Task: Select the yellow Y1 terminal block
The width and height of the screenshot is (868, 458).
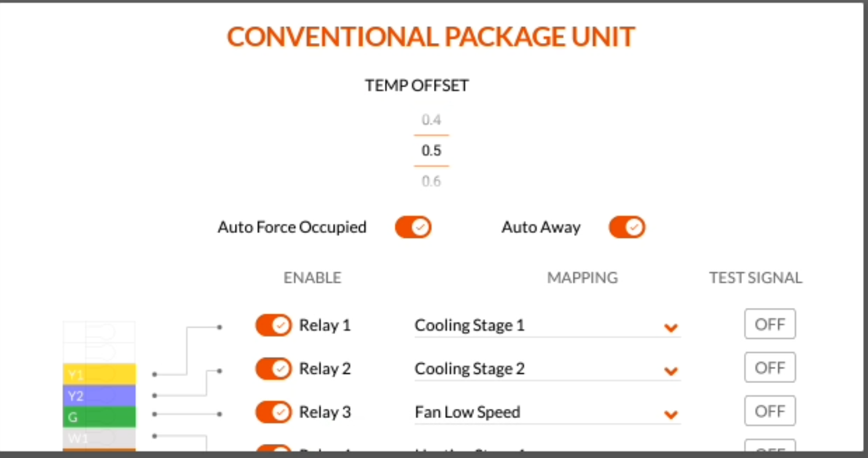Action: coord(98,373)
